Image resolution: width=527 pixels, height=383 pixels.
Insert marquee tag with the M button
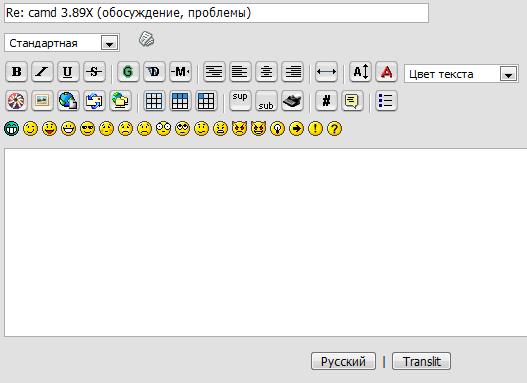coord(180,72)
